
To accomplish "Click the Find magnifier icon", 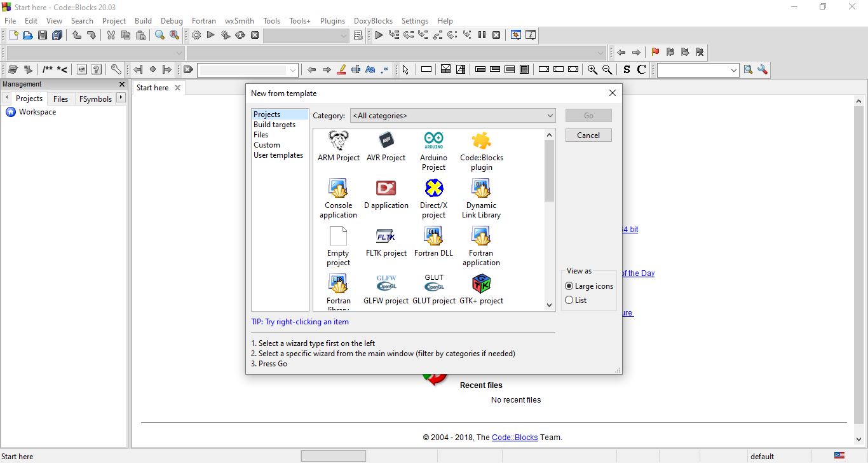I will [x=159, y=36].
